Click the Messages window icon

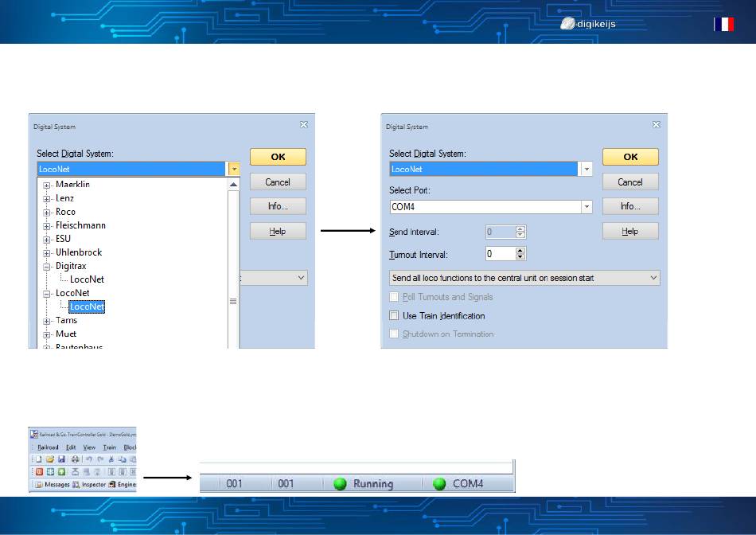click(39, 484)
